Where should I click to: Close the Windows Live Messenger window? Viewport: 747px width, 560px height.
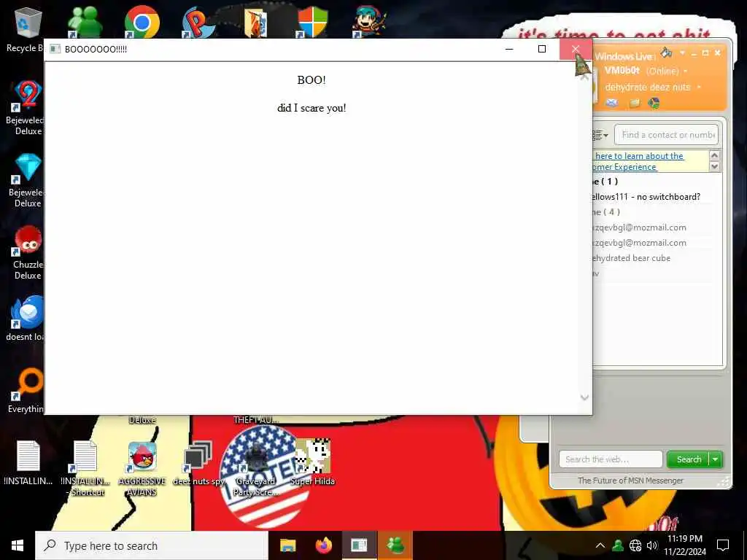point(718,52)
